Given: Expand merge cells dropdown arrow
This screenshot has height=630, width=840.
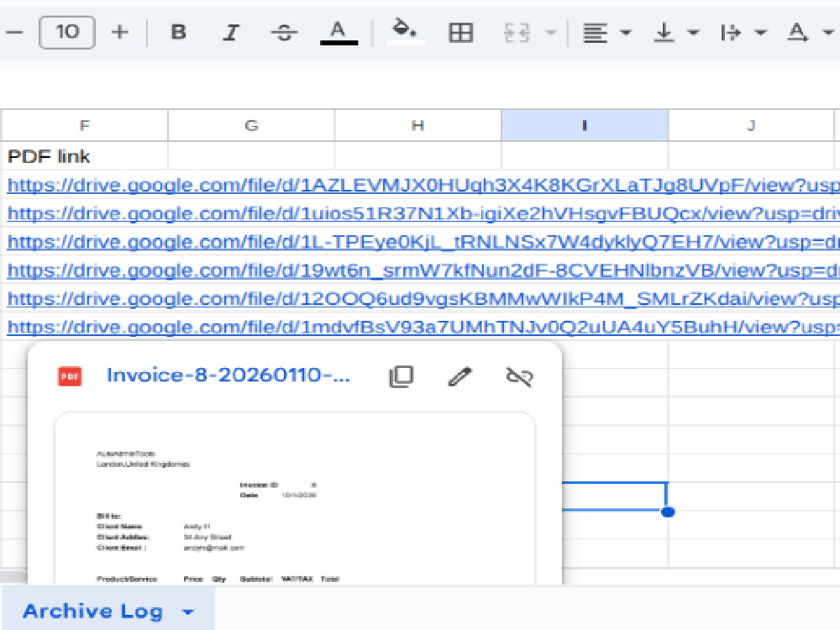Looking at the screenshot, I should 550,33.
